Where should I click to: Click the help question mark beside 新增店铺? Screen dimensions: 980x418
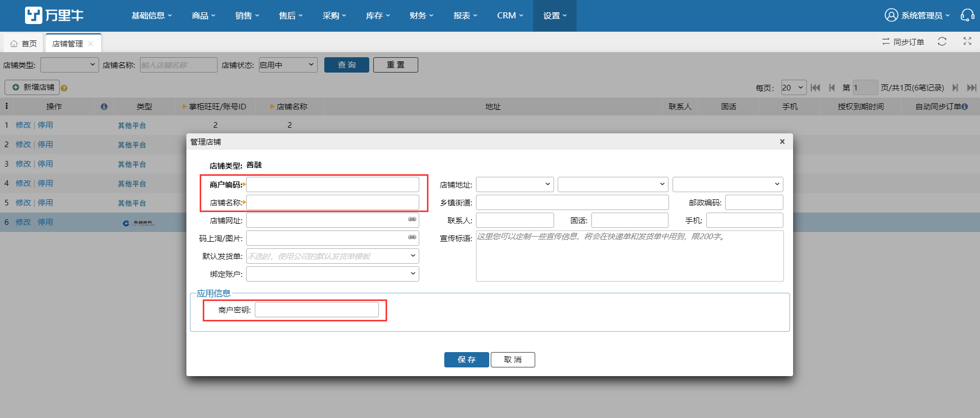coord(64,88)
